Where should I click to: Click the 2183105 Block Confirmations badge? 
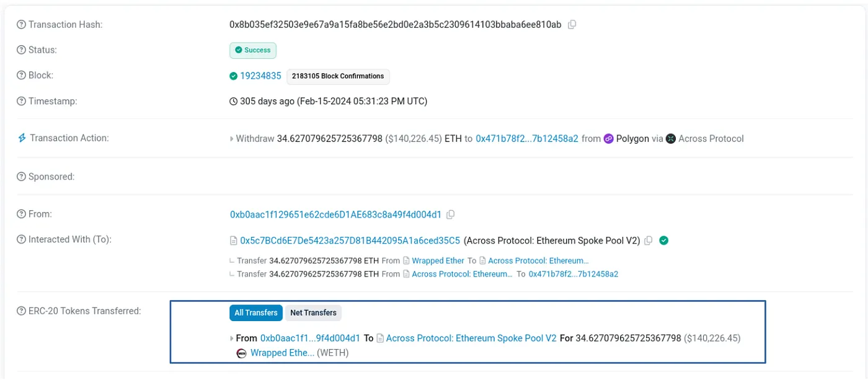click(338, 76)
